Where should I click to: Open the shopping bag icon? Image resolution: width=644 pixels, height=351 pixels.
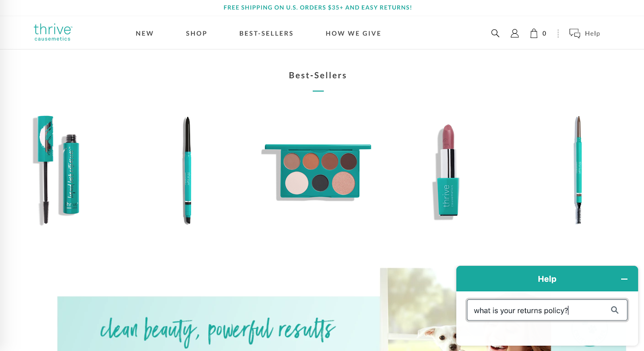pyautogui.click(x=534, y=33)
